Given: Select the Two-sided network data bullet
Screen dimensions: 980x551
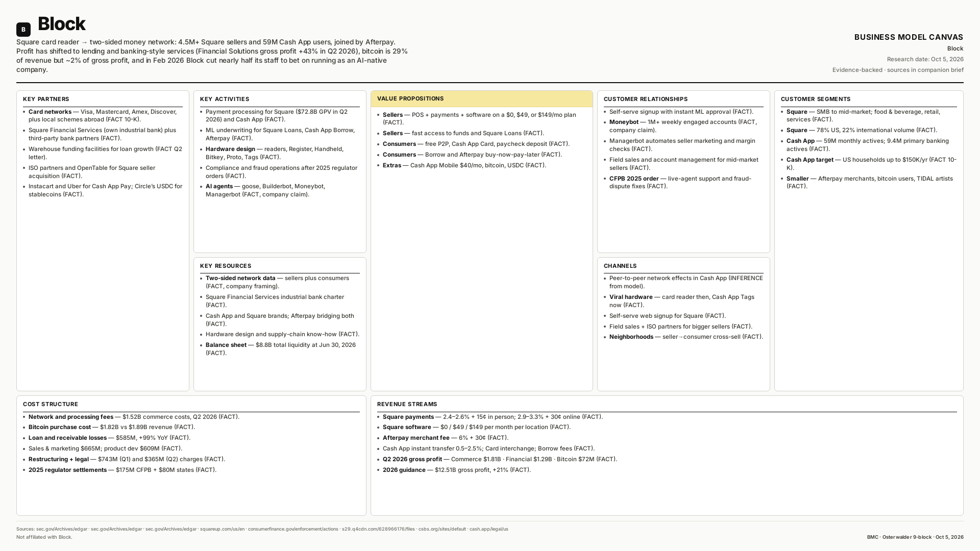Looking at the screenshot, I should (x=280, y=282).
